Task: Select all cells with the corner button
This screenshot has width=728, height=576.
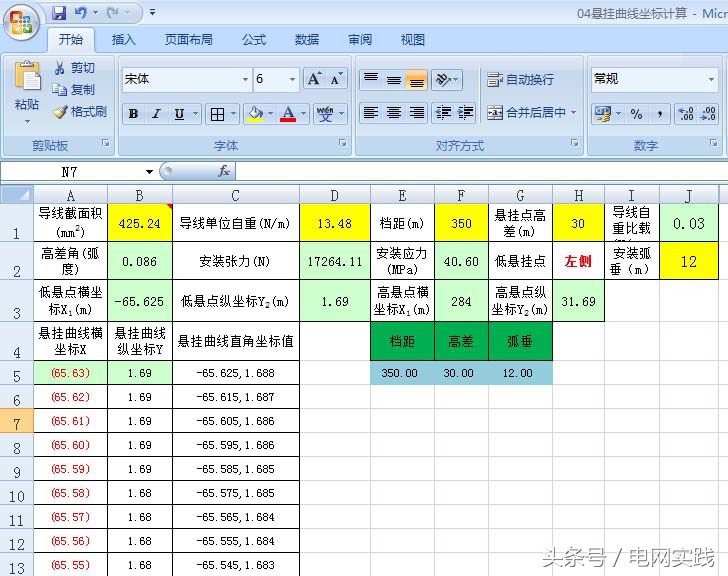Action: (x=17, y=195)
